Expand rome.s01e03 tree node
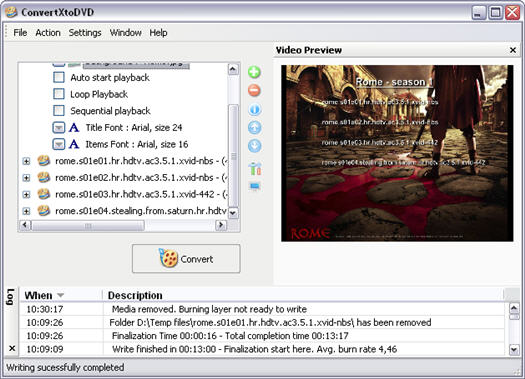The image size is (525, 379). pos(26,195)
